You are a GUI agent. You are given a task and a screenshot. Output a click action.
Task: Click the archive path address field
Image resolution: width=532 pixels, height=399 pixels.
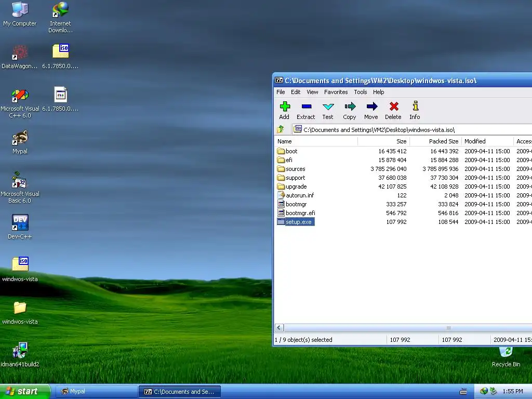pyautogui.click(x=412, y=129)
